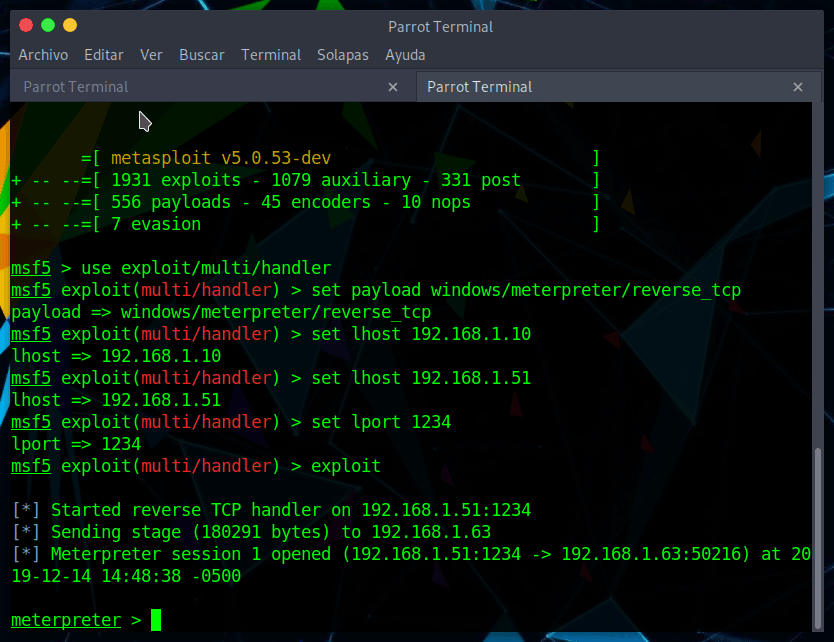Close the first Parrot Terminal tab

pyautogui.click(x=393, y=87)
